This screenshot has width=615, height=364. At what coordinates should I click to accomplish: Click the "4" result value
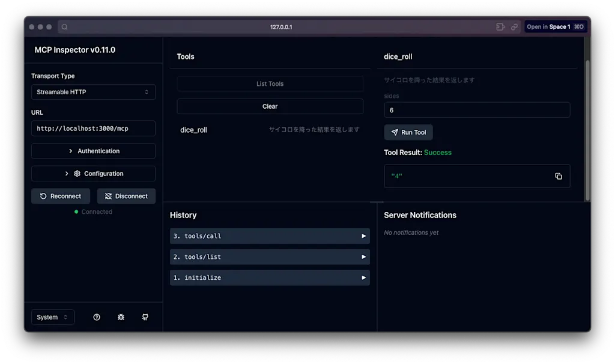[396, 176]
